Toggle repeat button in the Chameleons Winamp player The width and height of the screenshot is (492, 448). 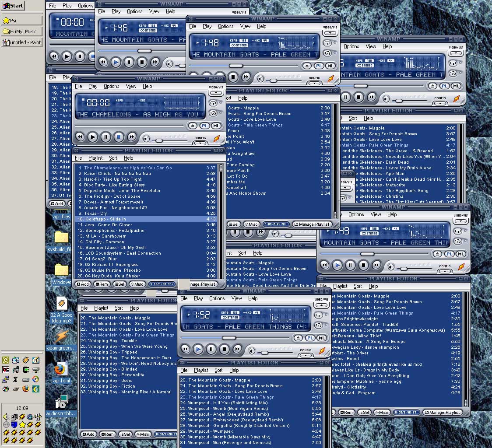click(213, 103)
